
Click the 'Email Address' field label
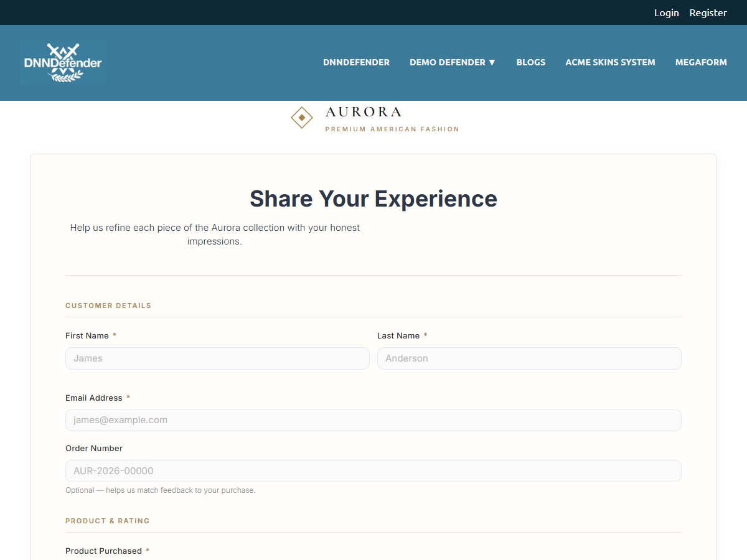[x=94, y=398]
